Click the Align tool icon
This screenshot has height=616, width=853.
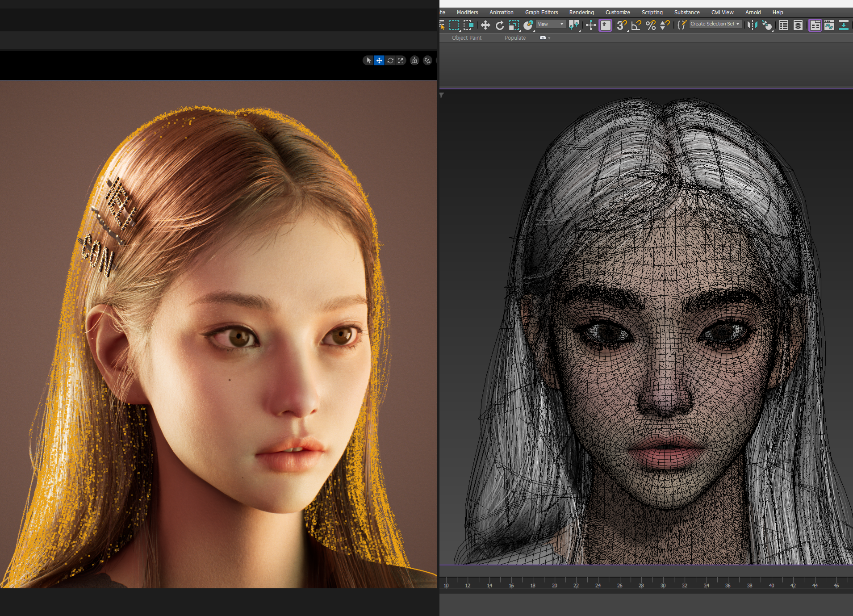point(767,25)
